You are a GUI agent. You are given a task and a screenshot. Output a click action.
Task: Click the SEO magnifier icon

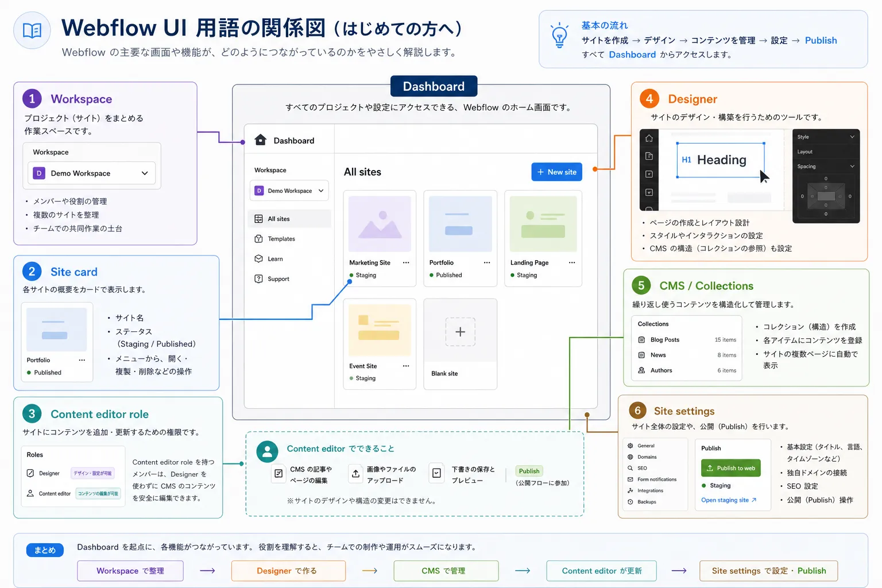coord(630,468)
